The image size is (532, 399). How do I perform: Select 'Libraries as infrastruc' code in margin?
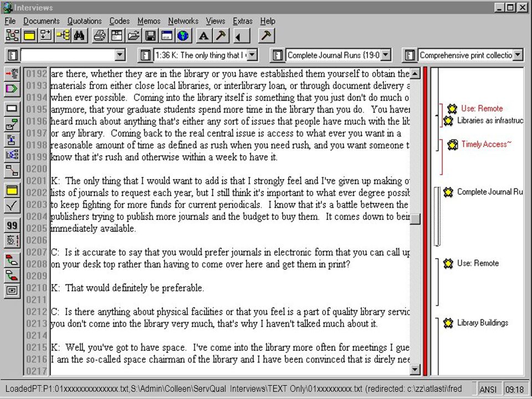coord(490,120)
